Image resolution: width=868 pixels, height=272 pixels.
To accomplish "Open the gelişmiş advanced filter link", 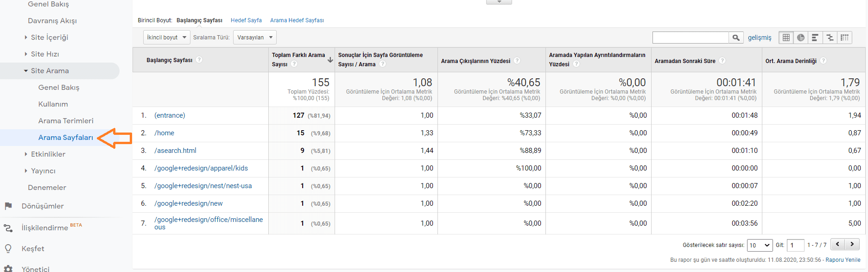I will pos(760,38).
